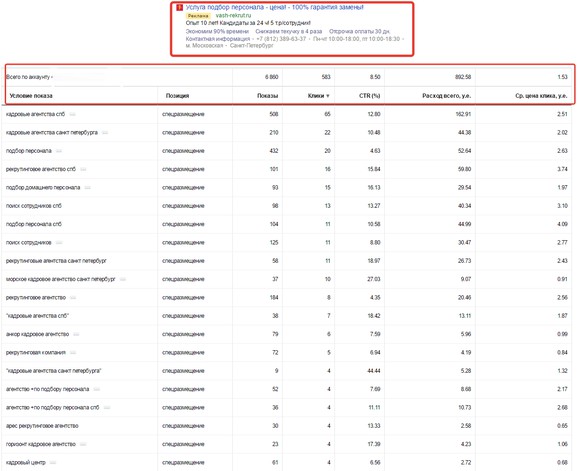Sort by the 'Условие показа' column header
This screenshot has height=471, width=579.
(x=31, y=96)
